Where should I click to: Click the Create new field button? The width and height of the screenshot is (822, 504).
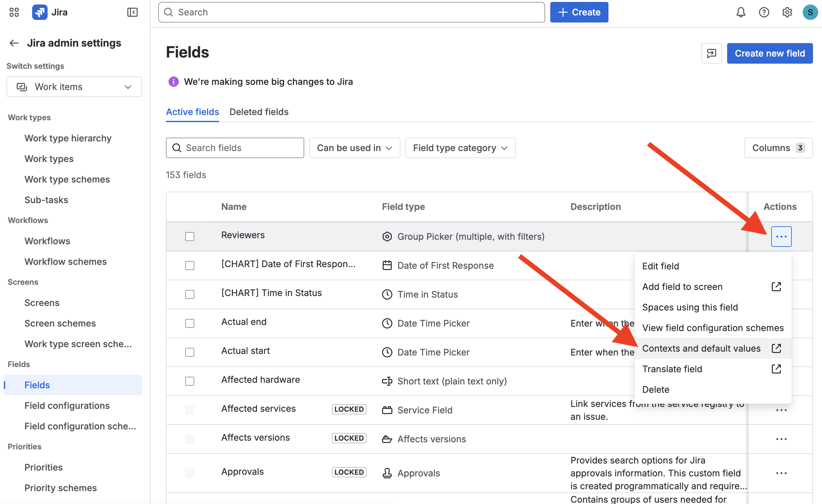coord(769,53)
